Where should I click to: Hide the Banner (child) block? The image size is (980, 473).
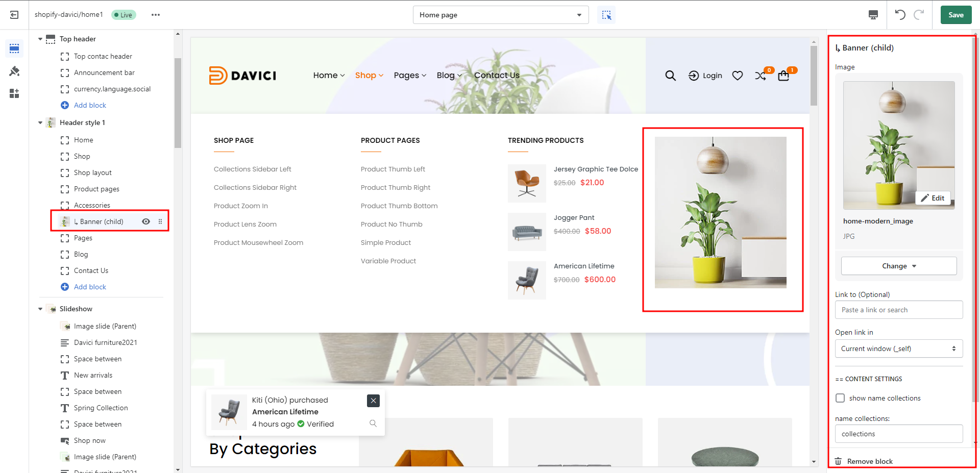146,221
